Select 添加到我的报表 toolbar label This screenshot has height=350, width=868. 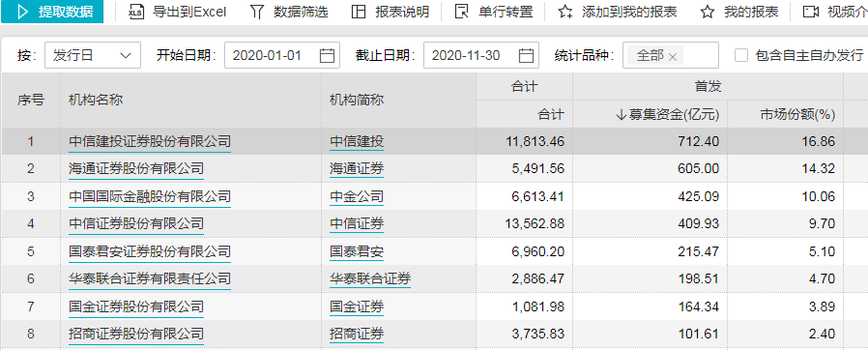(x=629, y=12)
